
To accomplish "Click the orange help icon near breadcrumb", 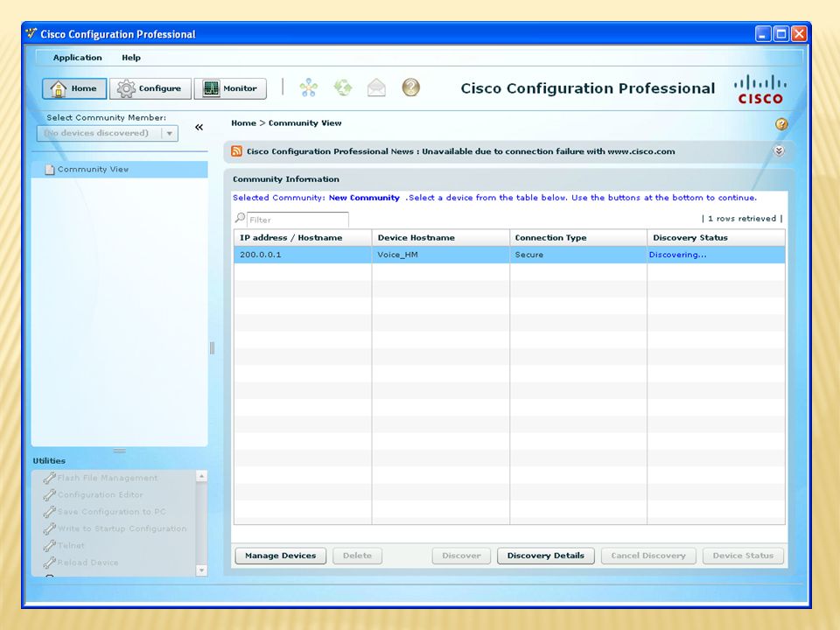I will [781, 124].
